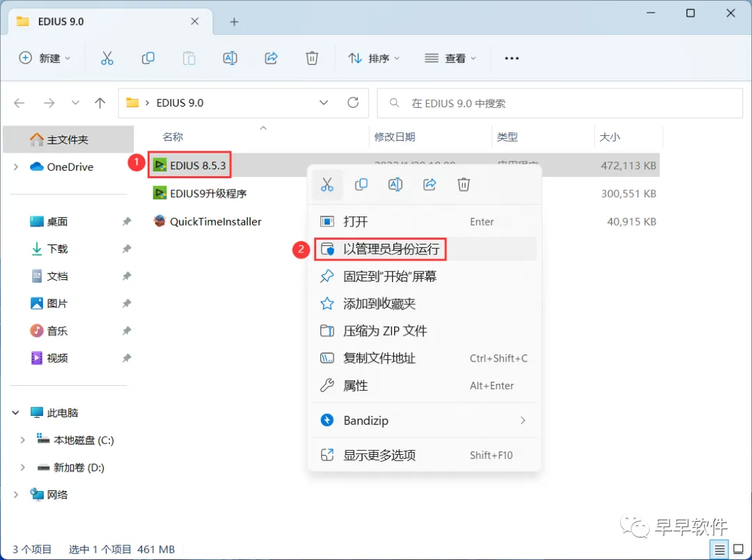Click the pin next to 视频
The width and height of the screenshot is (752, 560).
127,358
